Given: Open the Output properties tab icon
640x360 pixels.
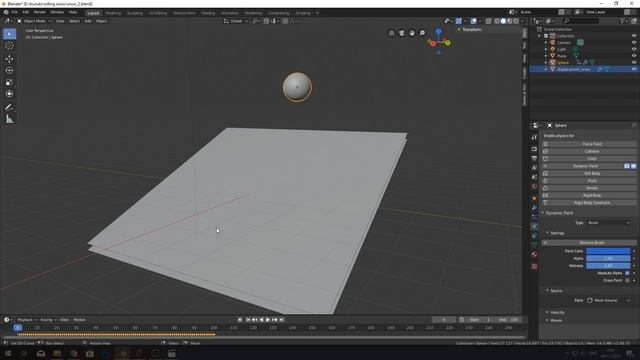Looking at the screenshot, I should click(x=534, y=158).
